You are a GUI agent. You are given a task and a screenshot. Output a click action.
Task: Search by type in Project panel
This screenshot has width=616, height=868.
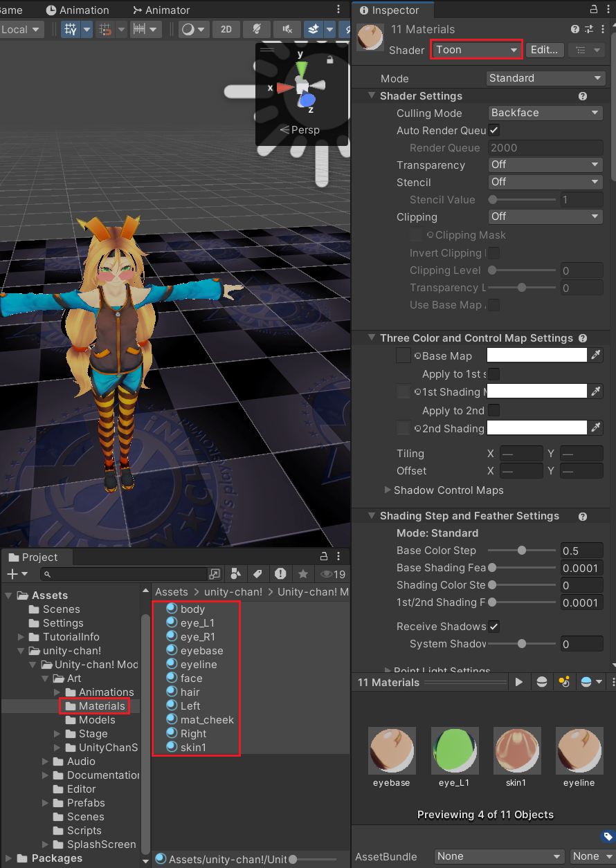[x=235, y=574]
